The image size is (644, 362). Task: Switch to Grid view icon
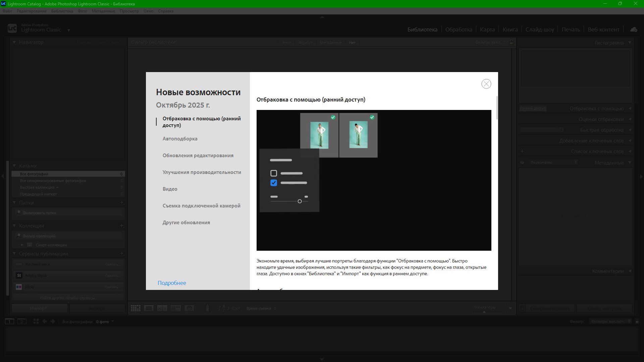click(x=136, y=308)
